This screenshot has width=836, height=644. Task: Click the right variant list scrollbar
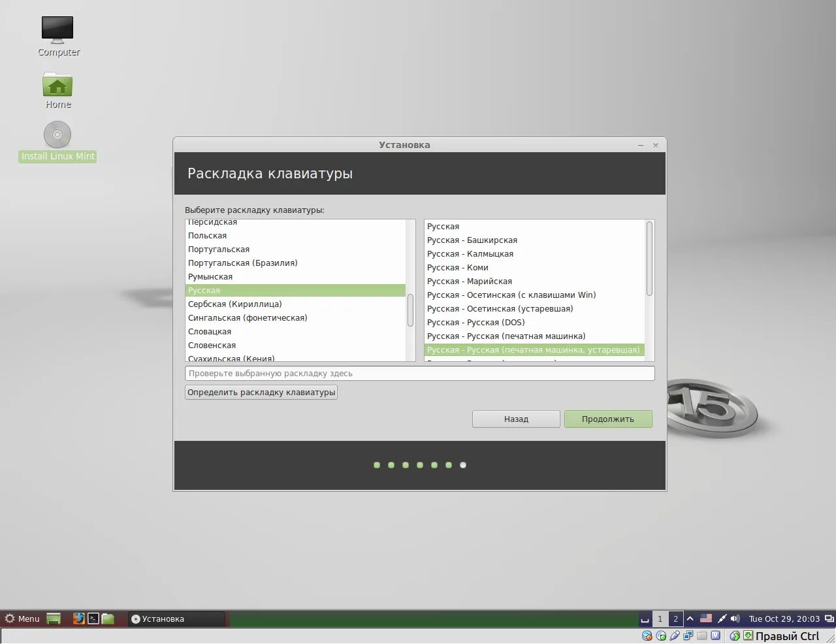coord(649,259)
